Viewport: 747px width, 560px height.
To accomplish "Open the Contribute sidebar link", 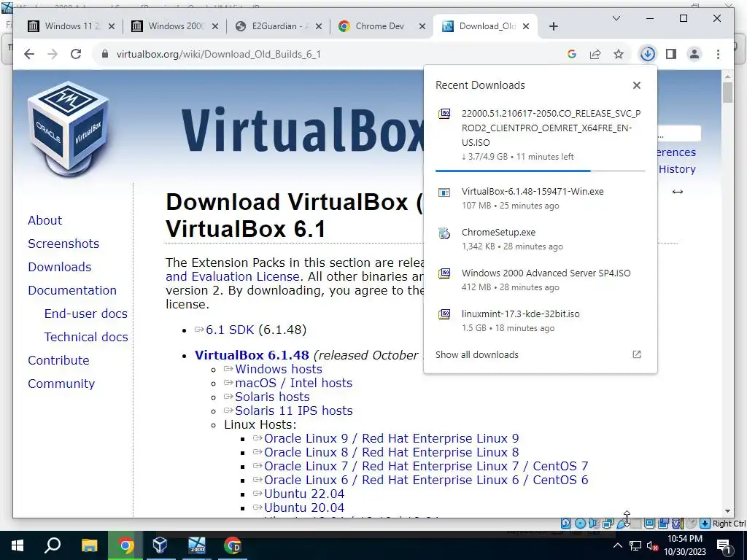I will click(58, 360).
